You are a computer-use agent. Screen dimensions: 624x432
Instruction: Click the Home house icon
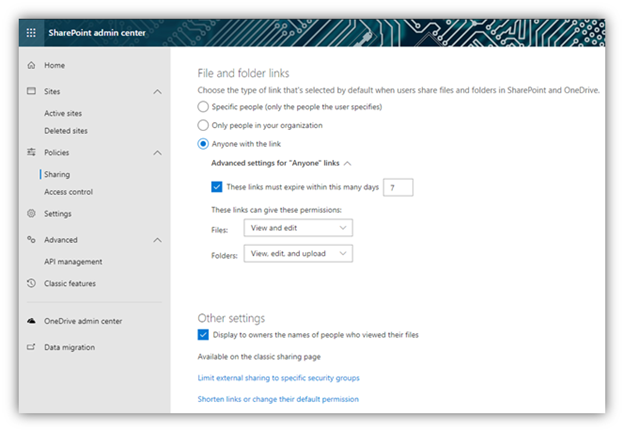(31, 65)
